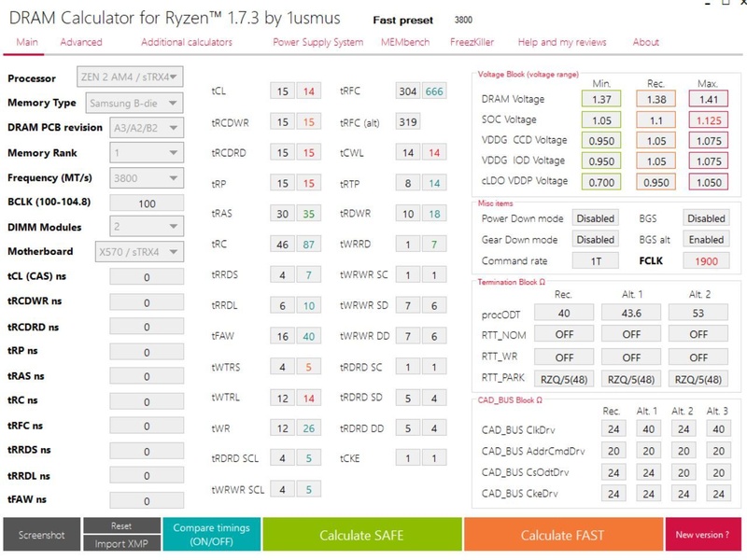Open the DIMM Modules dropdown
Screen dimensions: 747x560
pos(147,227)
